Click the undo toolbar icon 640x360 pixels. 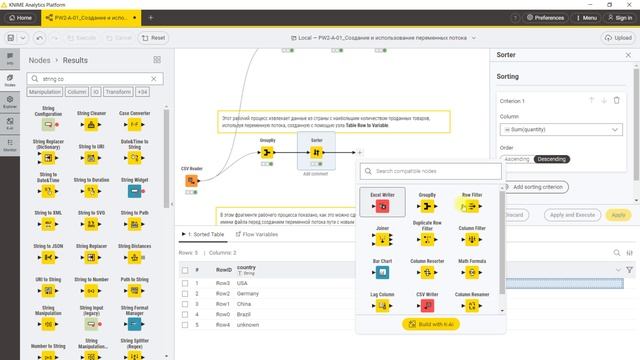[40, 38]
